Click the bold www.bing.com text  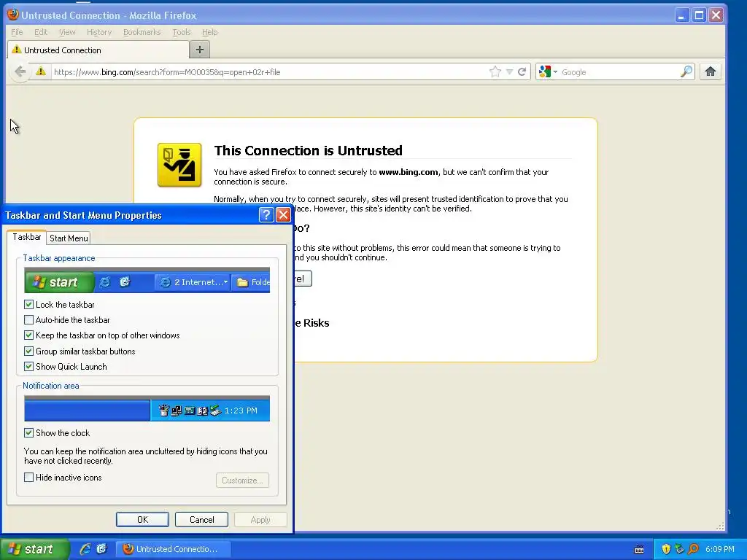click(409, 172)
